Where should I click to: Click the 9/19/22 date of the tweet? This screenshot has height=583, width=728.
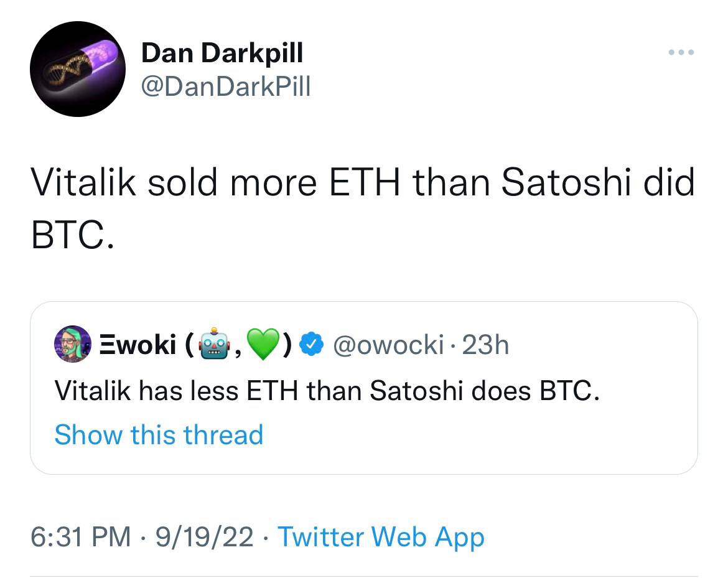(x=204, y=536)
